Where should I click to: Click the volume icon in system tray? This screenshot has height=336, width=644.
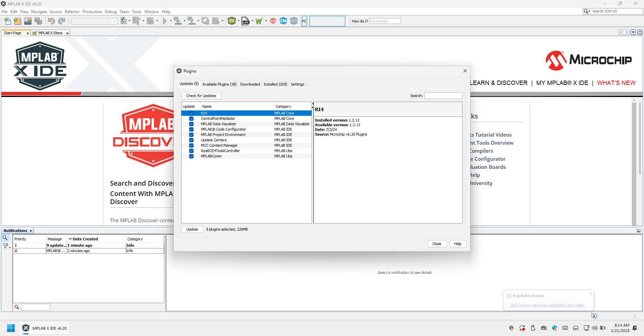pyautogui.click(x=595, y=328)
